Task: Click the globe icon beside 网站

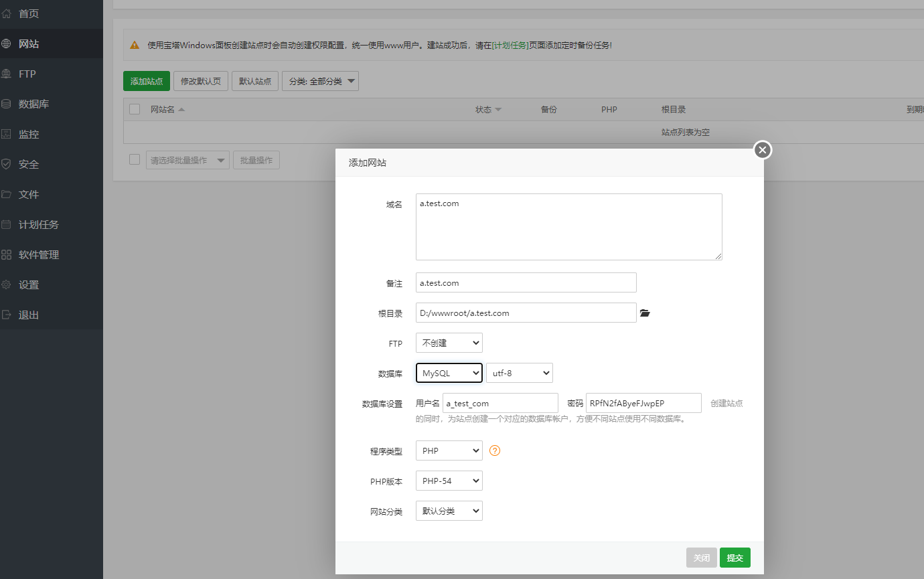Action: coord(6,44)
